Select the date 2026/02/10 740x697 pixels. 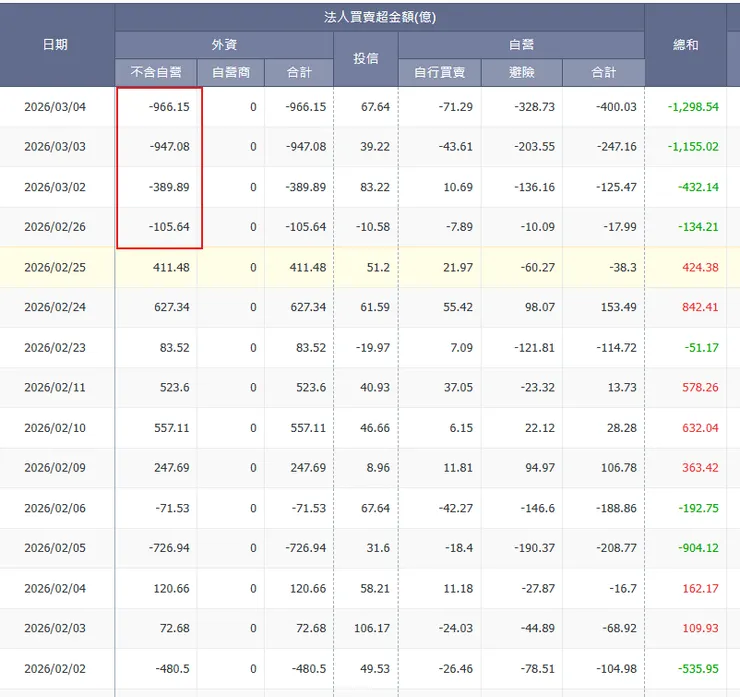(55, 428)
